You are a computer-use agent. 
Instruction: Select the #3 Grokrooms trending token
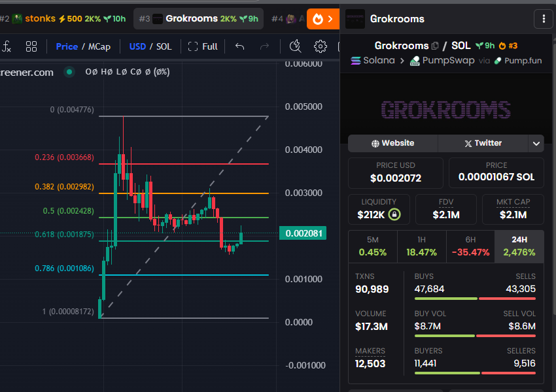tap(199, 19)
